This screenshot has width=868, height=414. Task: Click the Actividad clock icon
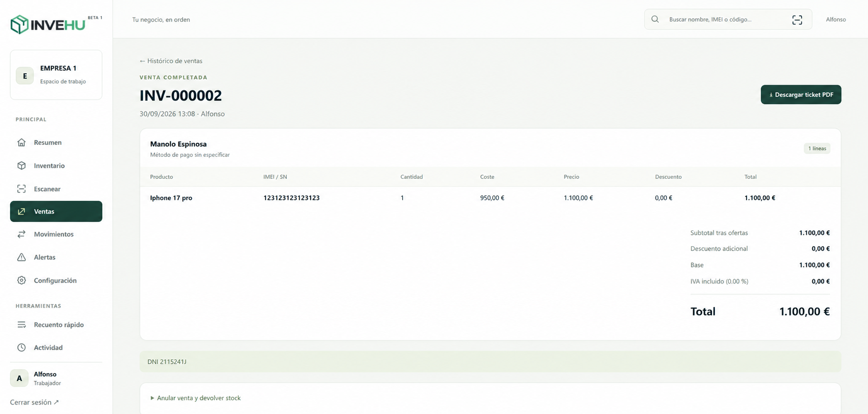(x=22, y=348)
